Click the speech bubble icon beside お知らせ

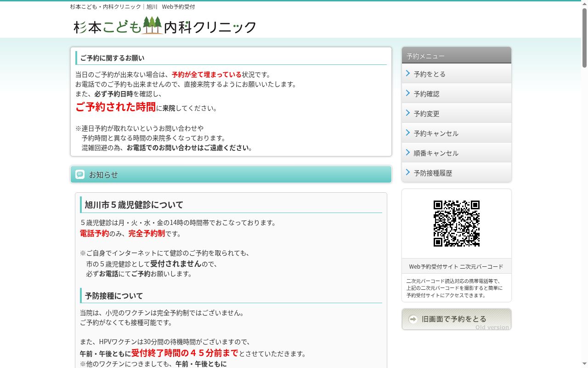pyautogui.click(x=80, y=174)
